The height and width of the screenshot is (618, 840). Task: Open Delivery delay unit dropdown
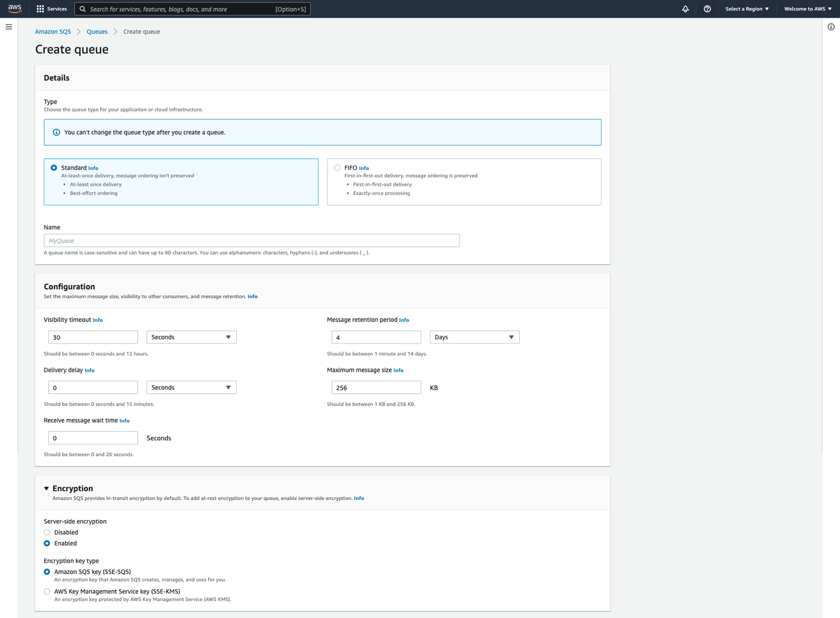point(191,388)
